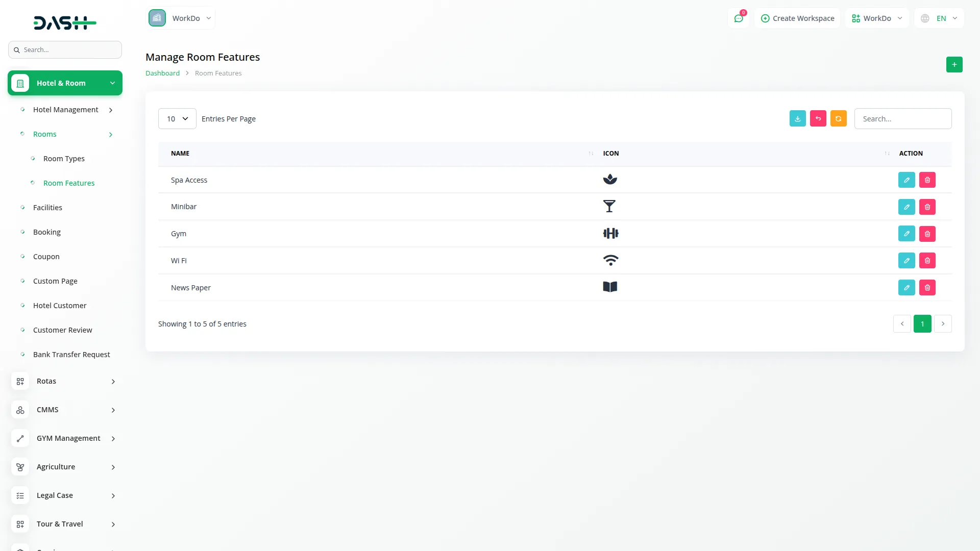Image resolution: width=980 pixels, height=551 pixels.
Task: Open the WorkDo workspace selector dropdown
Action: (x=876, y=18)
